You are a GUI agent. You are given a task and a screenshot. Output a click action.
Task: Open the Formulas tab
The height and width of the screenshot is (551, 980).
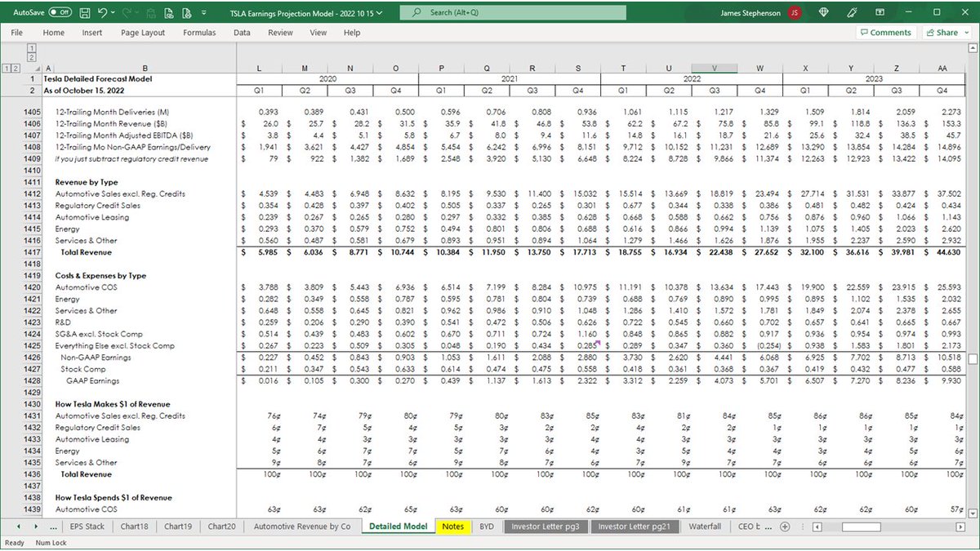[x=199, y=33]
